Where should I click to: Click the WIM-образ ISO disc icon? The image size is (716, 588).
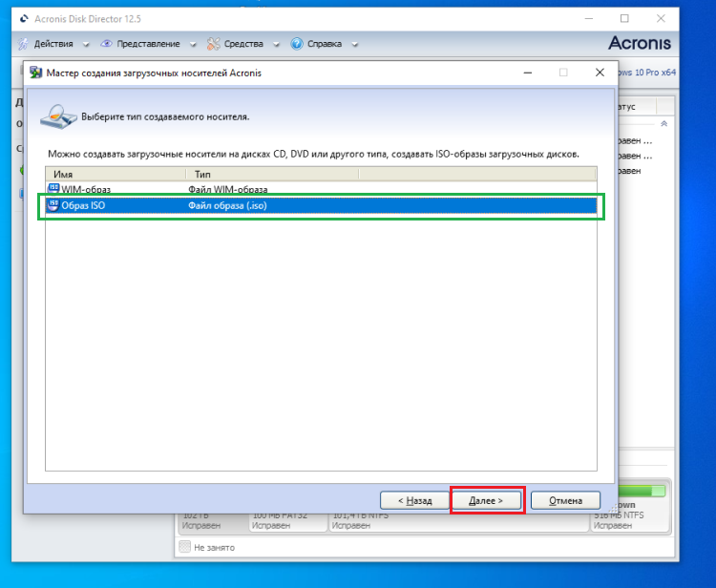tap(53, 188)
